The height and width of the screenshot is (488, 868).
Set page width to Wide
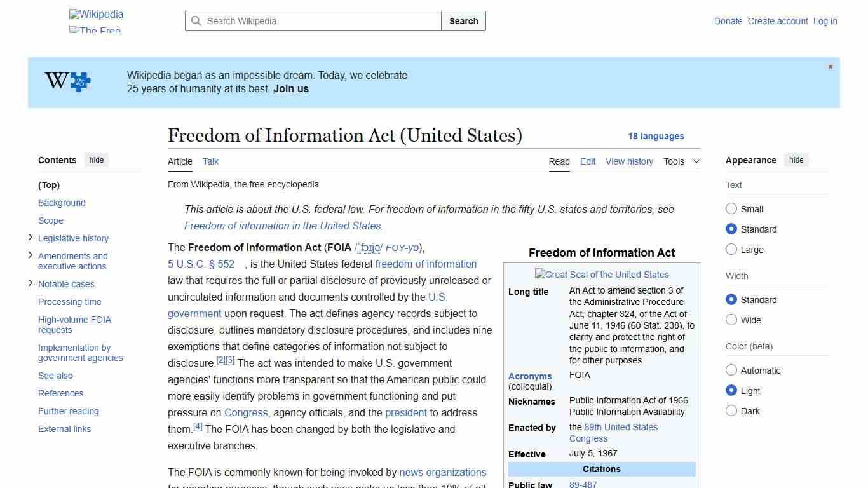pyautogui.click(x=731, y=320)
